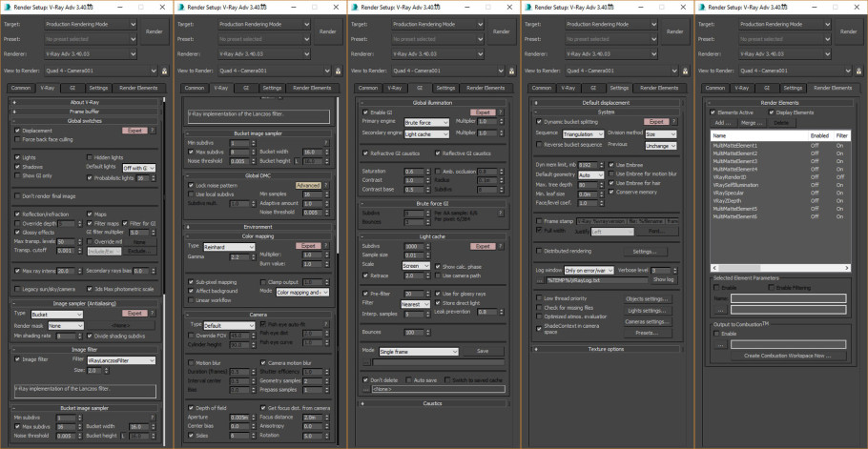The height and width of the screenshot is (449, 868).
Task: Enable Force back face culling checkbox
Action: pos(18,140)
